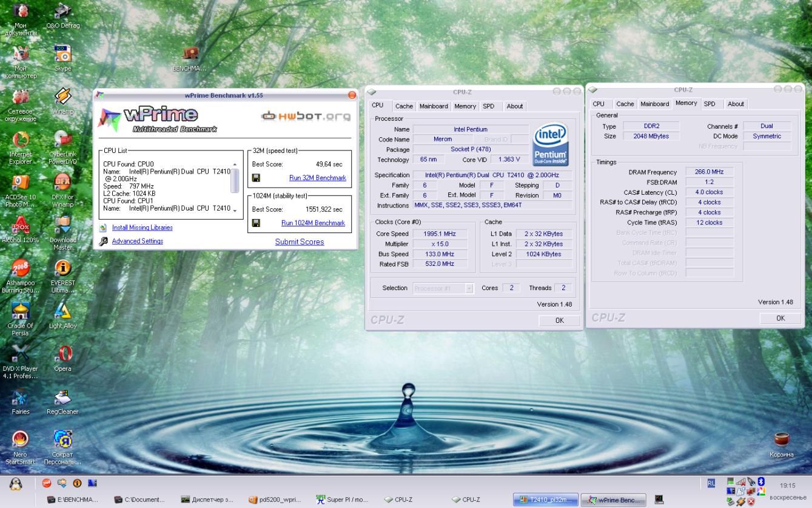Switch to SPD tab in right CPU-Z
Screen dimensions: 812x508
[710, 104]
